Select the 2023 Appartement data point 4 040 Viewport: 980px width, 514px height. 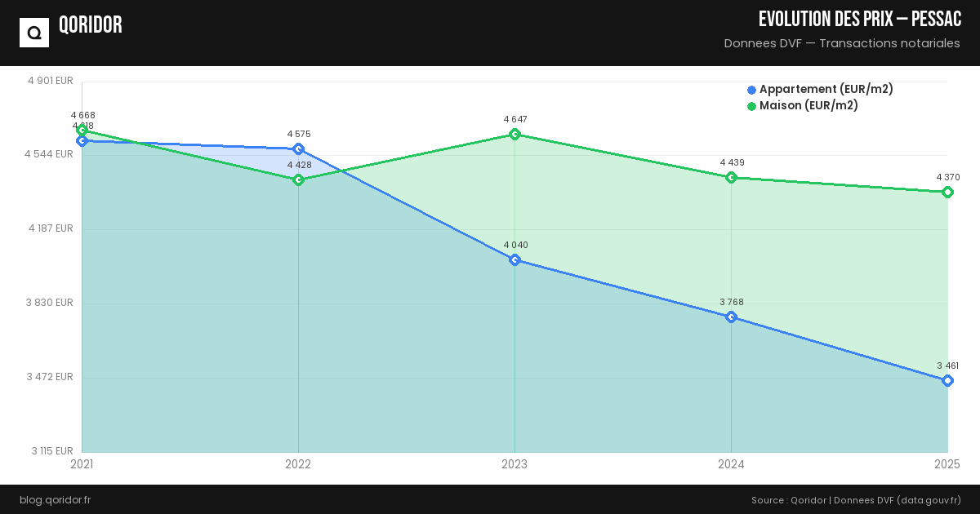point(514,260)
